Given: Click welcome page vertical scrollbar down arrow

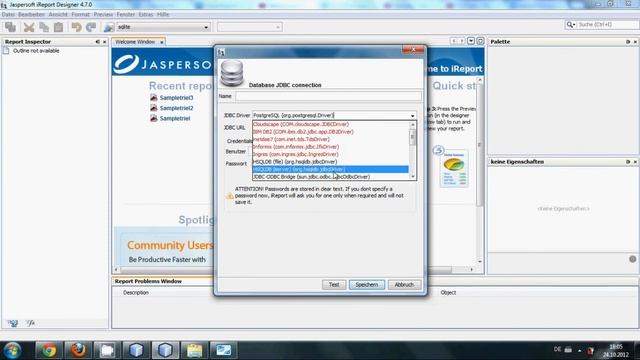Looking at the screenshot, I should coord(480,261).
